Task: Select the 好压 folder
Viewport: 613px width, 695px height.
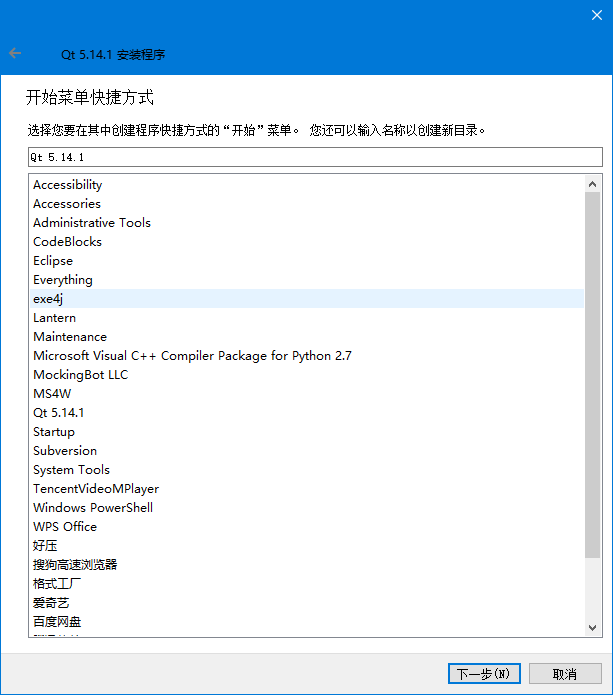Action: (x=307, y=546)
